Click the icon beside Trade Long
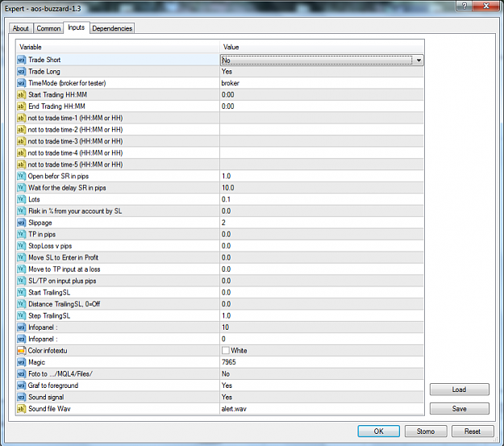The width and height of the screenshot is (504, 446). tap(21, 72)
